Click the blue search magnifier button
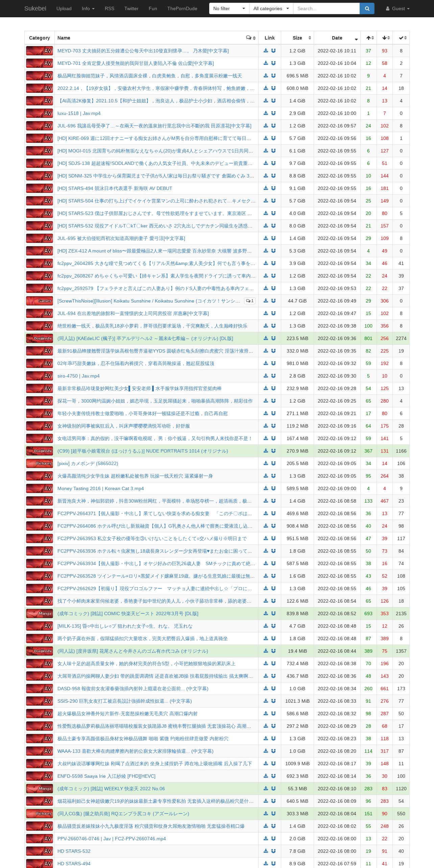 click(x=367, y=8)
